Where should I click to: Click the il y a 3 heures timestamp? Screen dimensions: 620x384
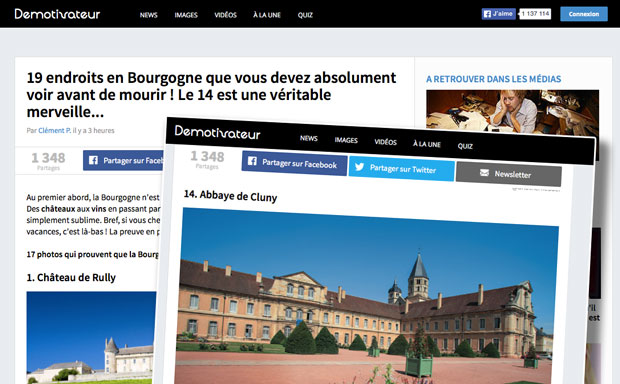(94, 131)
